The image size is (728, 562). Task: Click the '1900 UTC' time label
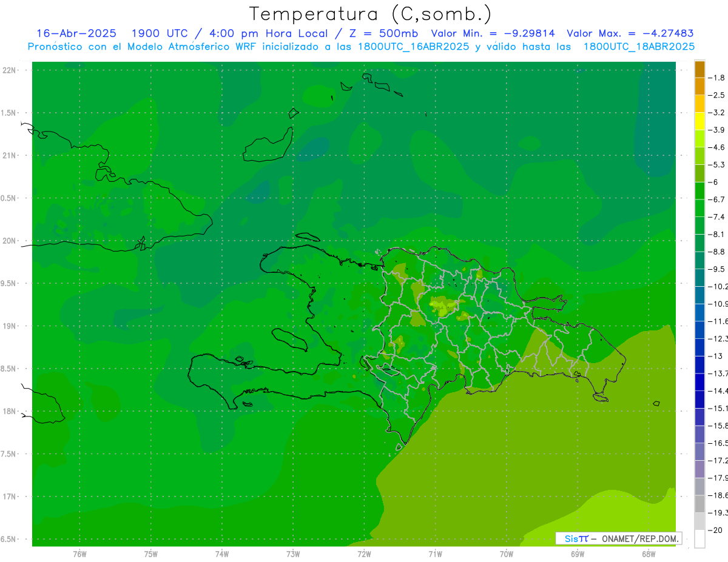(160, 33)
